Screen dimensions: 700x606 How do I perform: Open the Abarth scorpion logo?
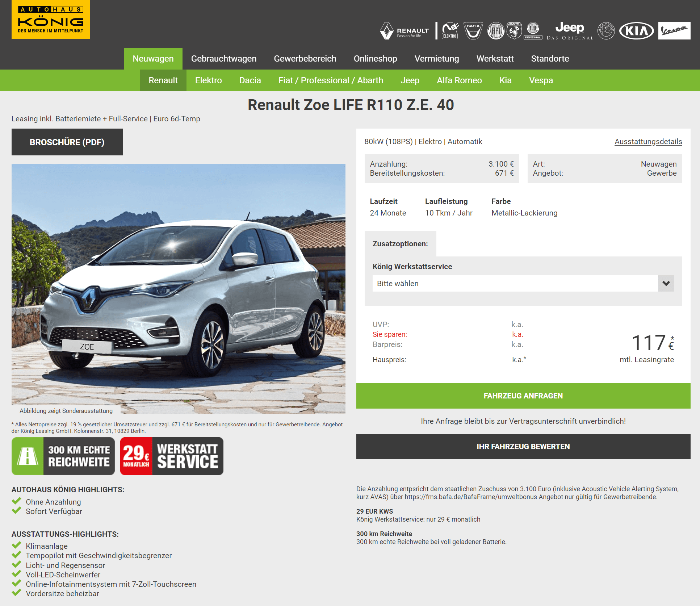(x=514, y=31)
